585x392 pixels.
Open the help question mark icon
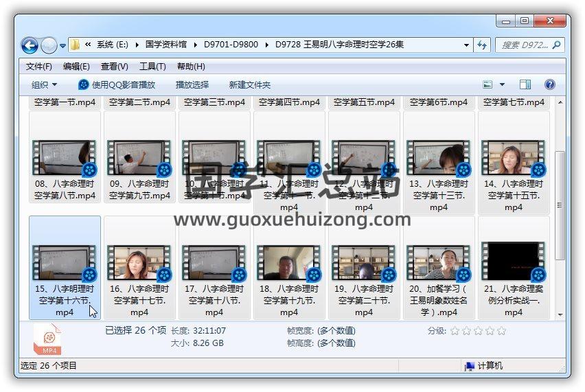[x=549, y=84]
